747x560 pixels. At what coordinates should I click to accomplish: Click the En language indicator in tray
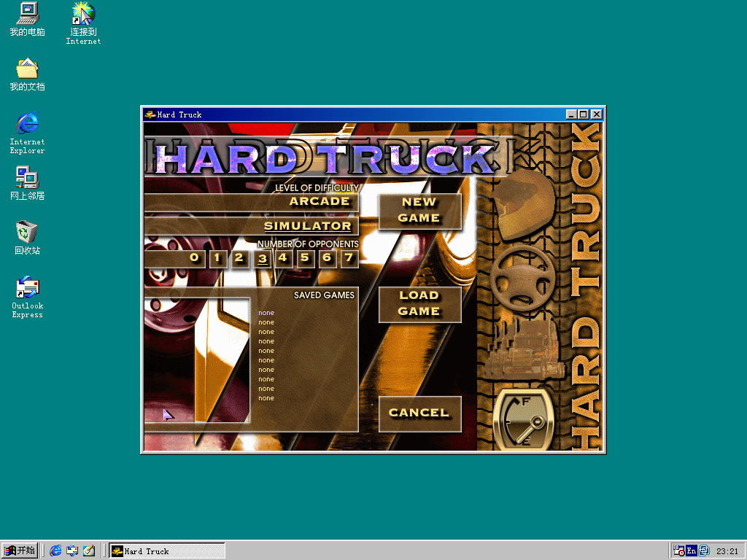pos(692,551)
